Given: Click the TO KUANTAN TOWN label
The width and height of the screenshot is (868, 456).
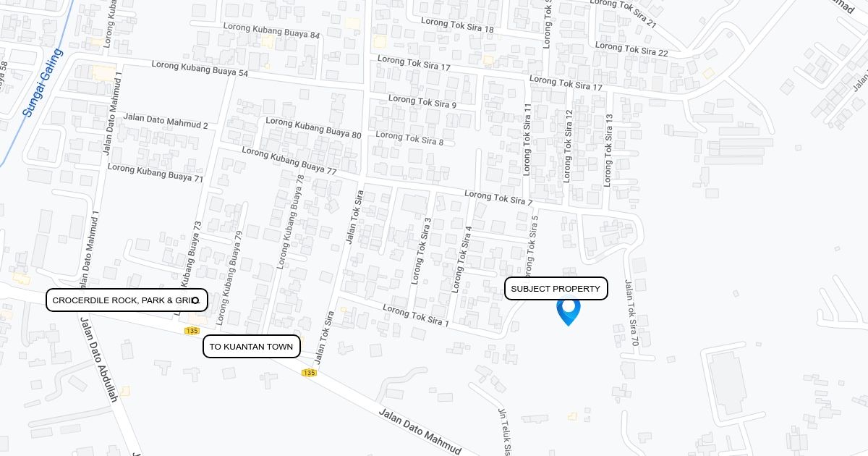Looking at the screenshot, I should [252, 347].
